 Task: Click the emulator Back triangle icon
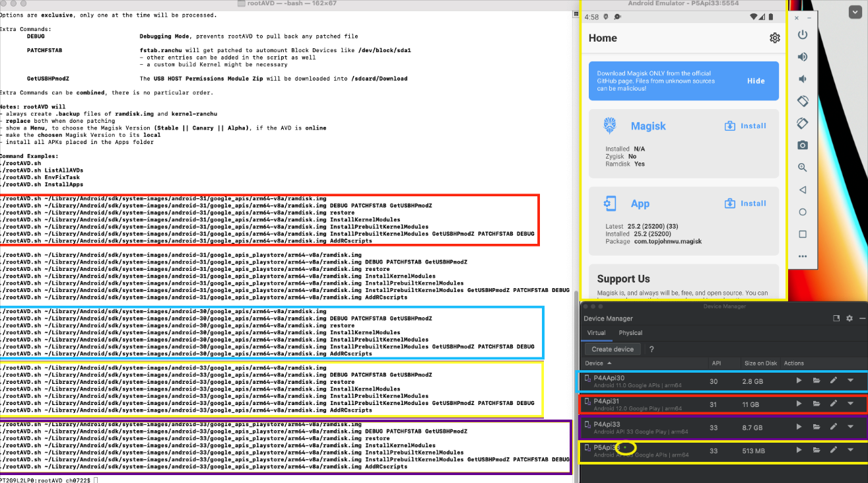tap(803, 190)
